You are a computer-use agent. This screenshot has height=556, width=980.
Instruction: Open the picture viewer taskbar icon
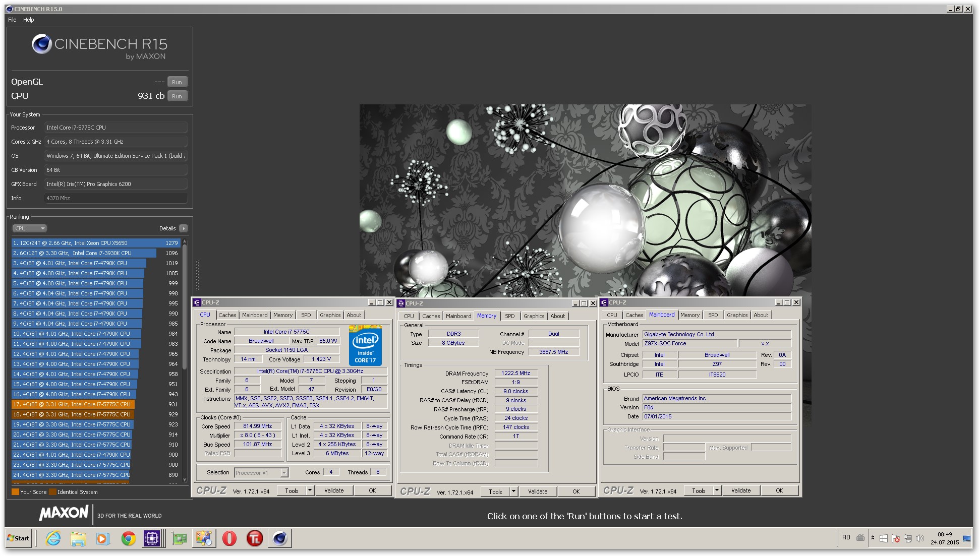click(204, 538)
